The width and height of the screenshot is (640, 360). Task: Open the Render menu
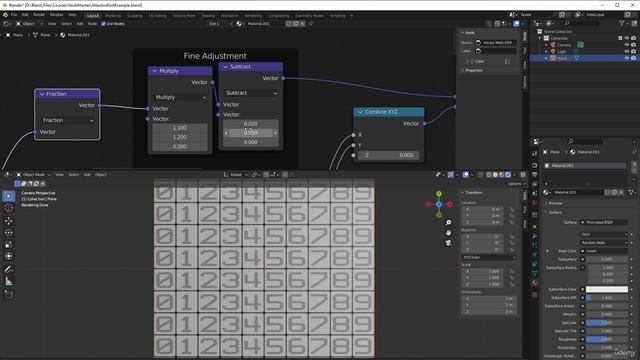pyautogui.click(x=39, y=15)
